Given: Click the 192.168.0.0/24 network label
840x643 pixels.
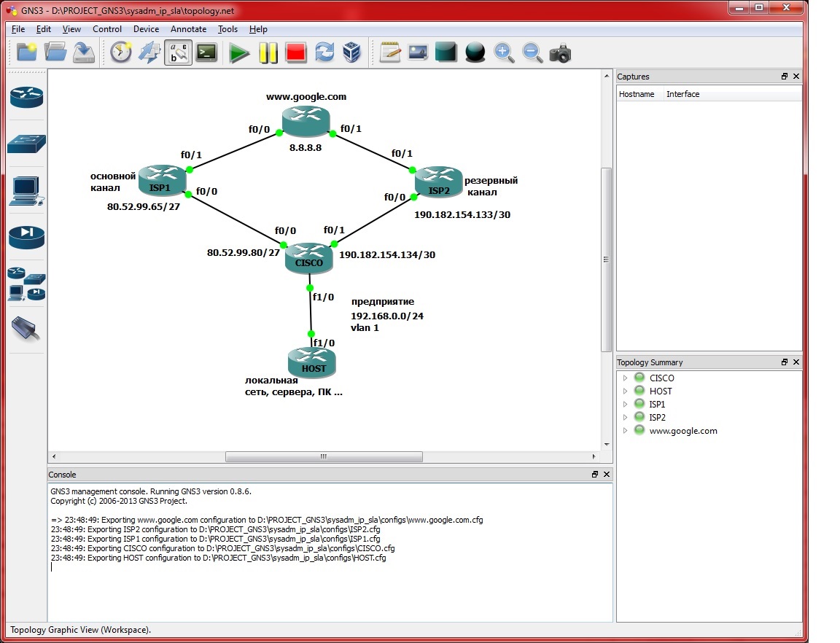Looking at the screenshot, I should pos(386,316).
